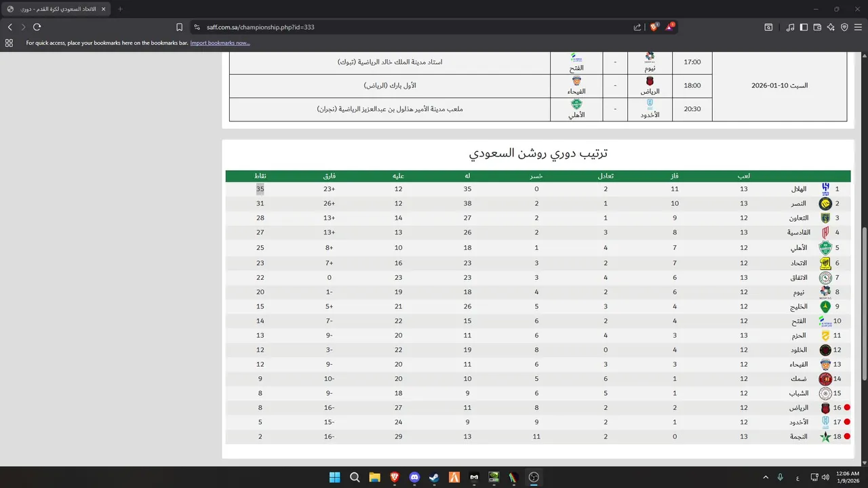
Task: Open File Explorer from the taskbar
Action: click(374, 477)
